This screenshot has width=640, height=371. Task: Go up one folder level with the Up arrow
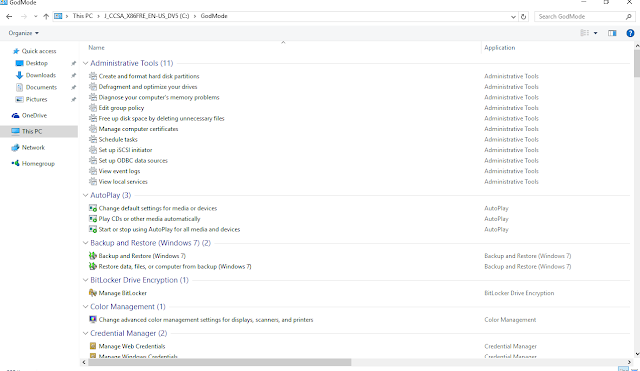pos(46,16)
